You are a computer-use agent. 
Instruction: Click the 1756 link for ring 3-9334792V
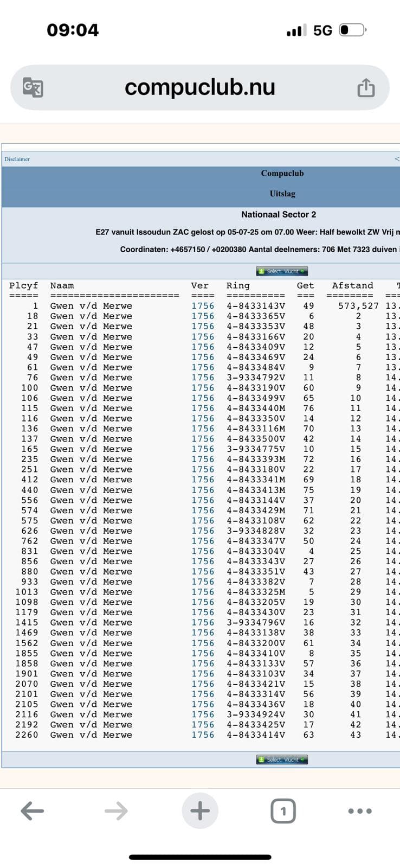point(203,378)
